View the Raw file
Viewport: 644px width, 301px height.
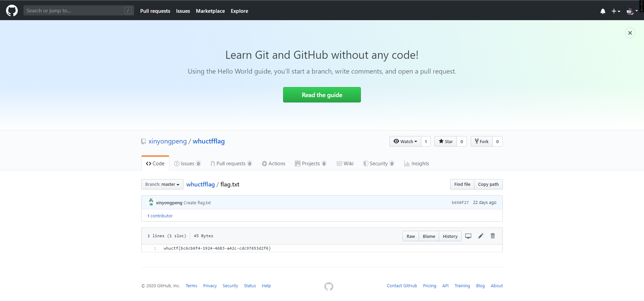(x=411, y=236)
